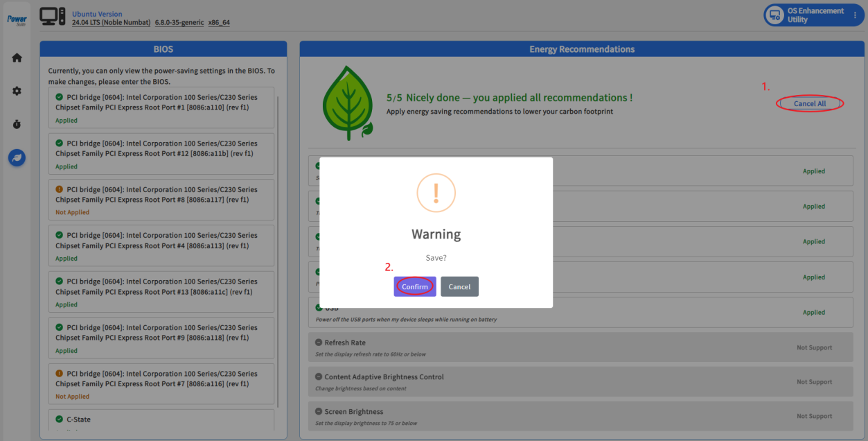Screen dimensions: 868x441
Task: Click the Ubuntu Version link
Action: (x=97, y=14)
